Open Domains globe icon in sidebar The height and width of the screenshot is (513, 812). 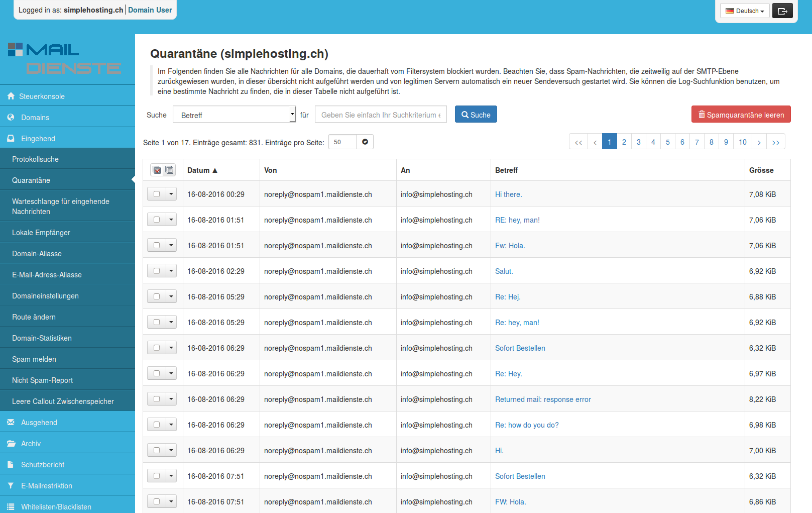click(x=11, y=118)
